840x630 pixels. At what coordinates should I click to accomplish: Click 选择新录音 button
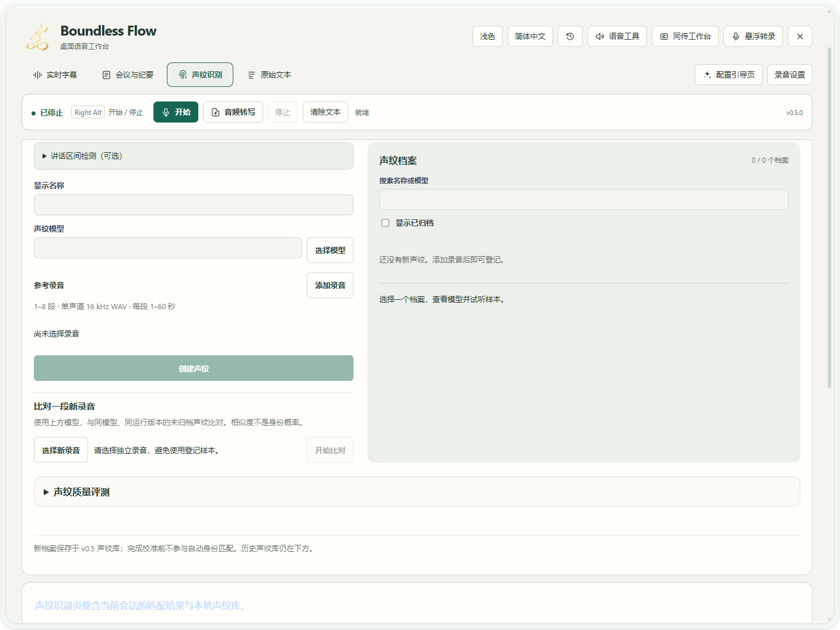[x=61, y=450]
